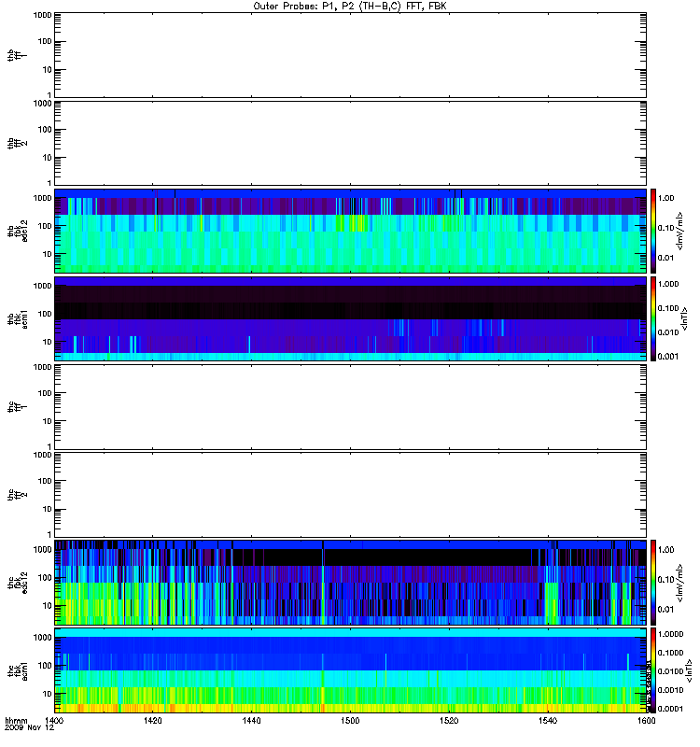Click the topmost empty thb plot panel

(x=350, y=55)
